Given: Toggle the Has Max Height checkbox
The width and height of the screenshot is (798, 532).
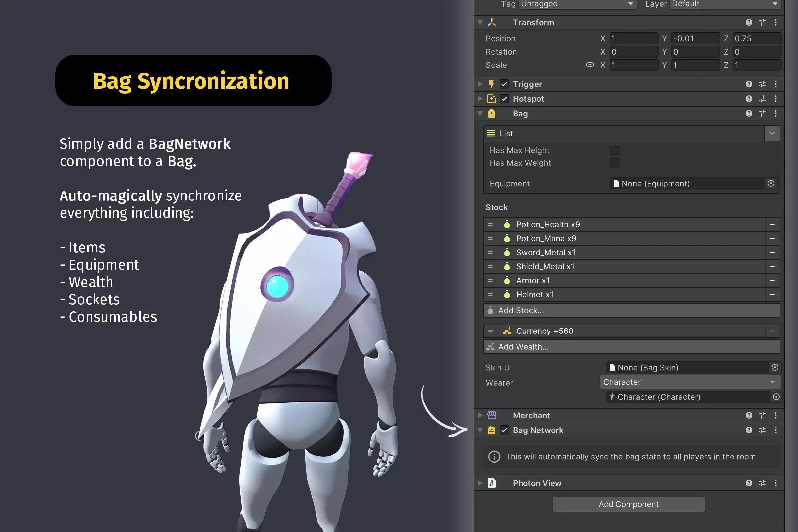Looking at the screenshot, I should click(x=615, y=150).
